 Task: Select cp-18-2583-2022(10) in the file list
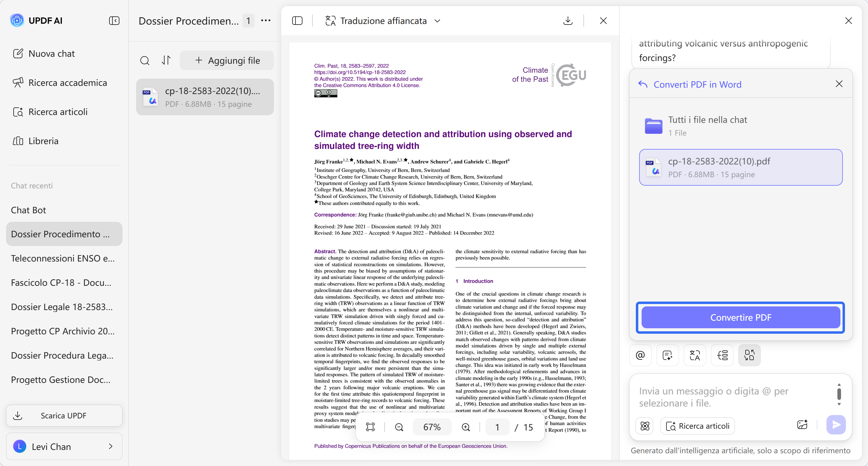point(205,97)
